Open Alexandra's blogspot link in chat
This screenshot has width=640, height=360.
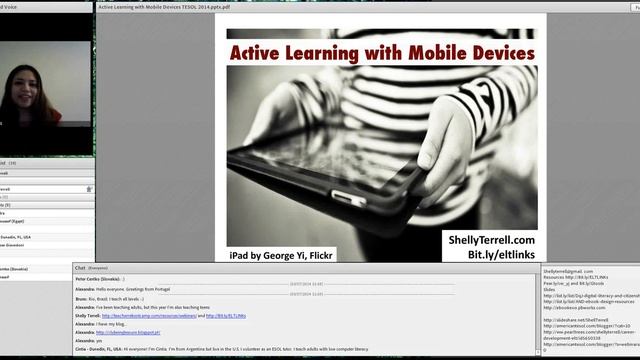coord(128,333)
